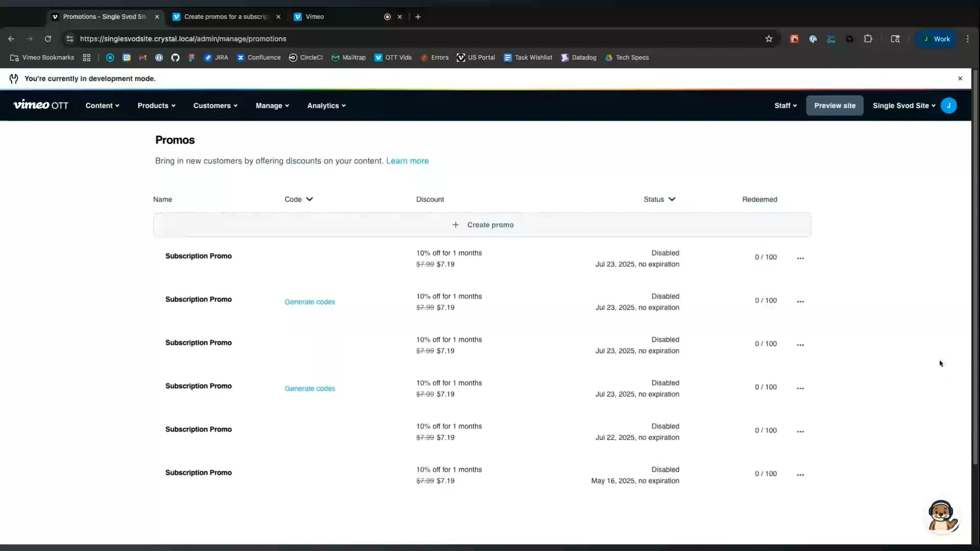Reload the promotions page

48,39
